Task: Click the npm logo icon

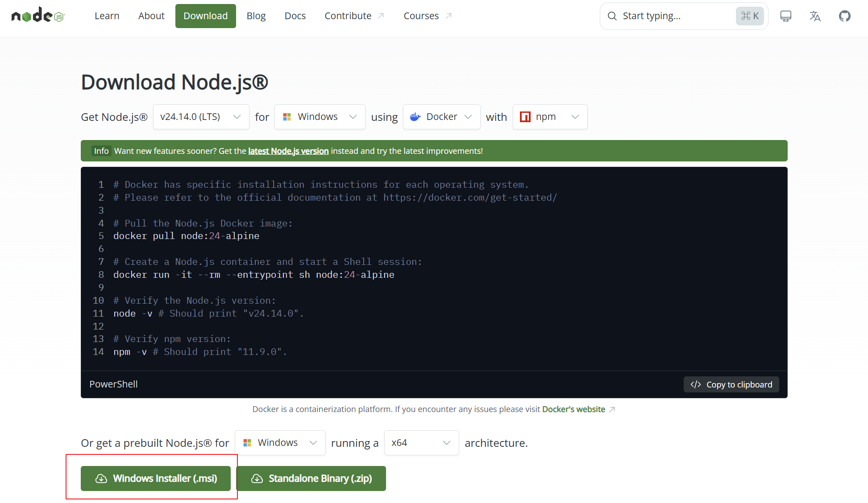Action: pos(525,116)
